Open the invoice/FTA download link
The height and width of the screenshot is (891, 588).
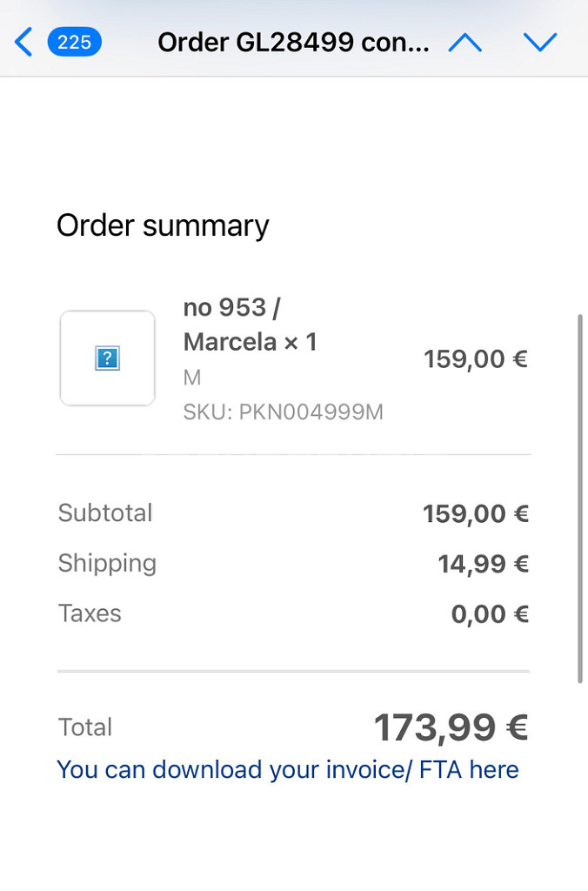(287, 770)
